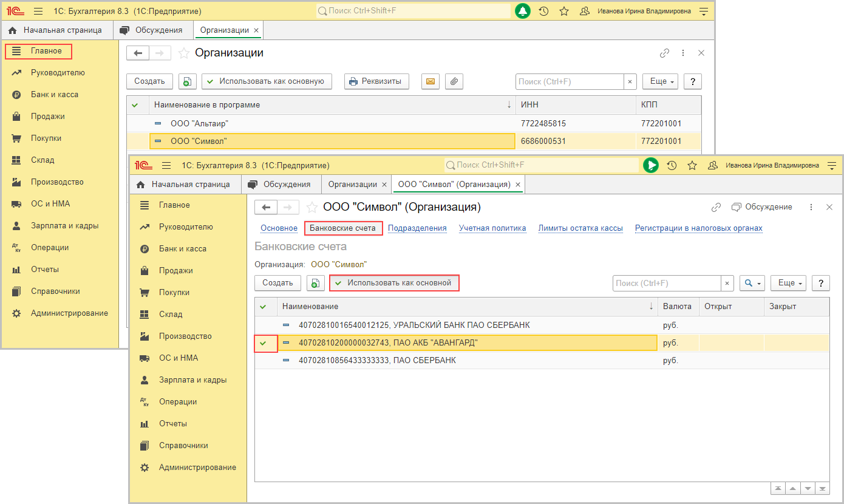Get link icon for ООО Символ form
This screenshot has width=844, height=504.
tap(716, 207)
